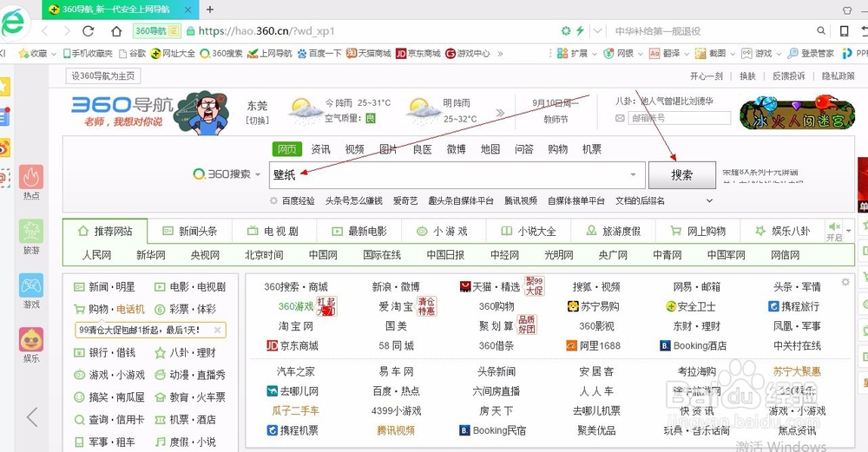The width and height of the screenshot is (868, 452).
Task: Collapse the left sidebar with arrow
Action: (x=32, y=416)
